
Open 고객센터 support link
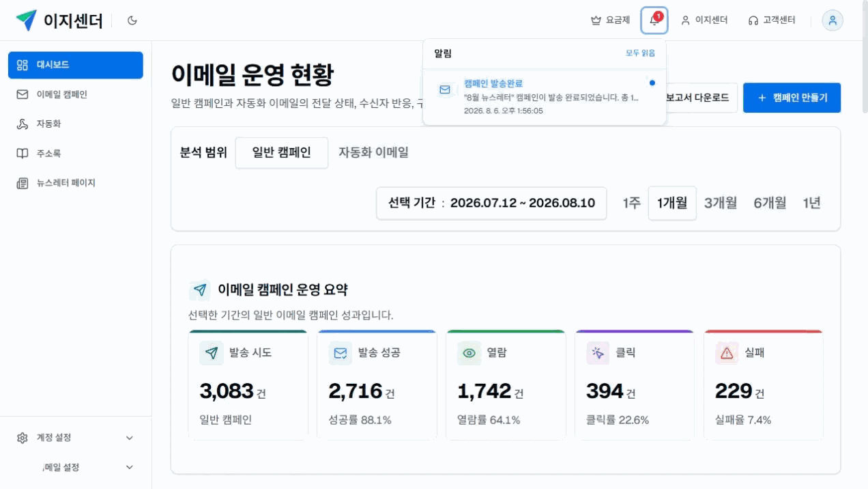[772, 20]
